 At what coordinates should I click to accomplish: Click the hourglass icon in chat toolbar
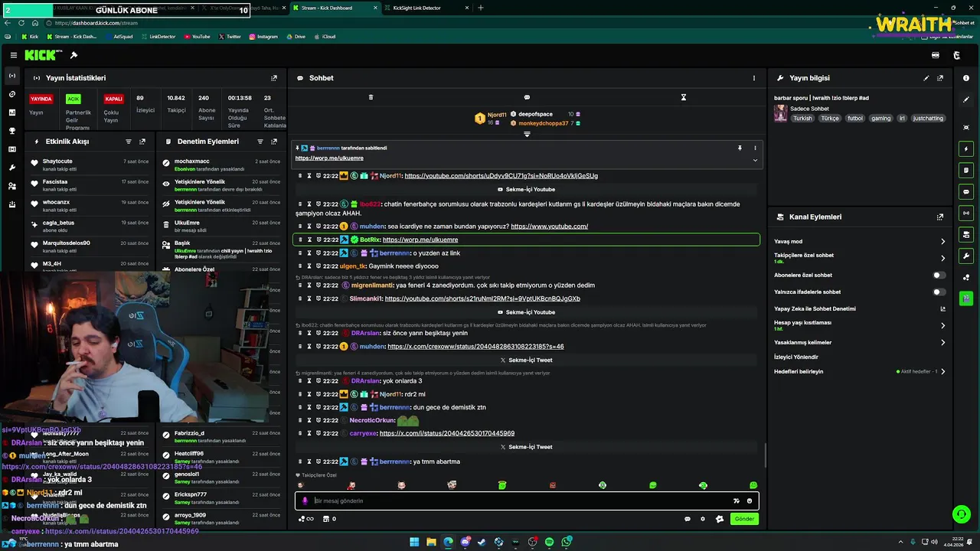(x=684, y=97)
